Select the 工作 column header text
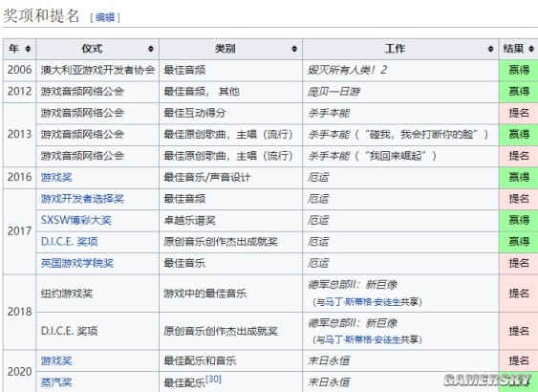The width and height of the screenshot is (538, 392). 395,49
